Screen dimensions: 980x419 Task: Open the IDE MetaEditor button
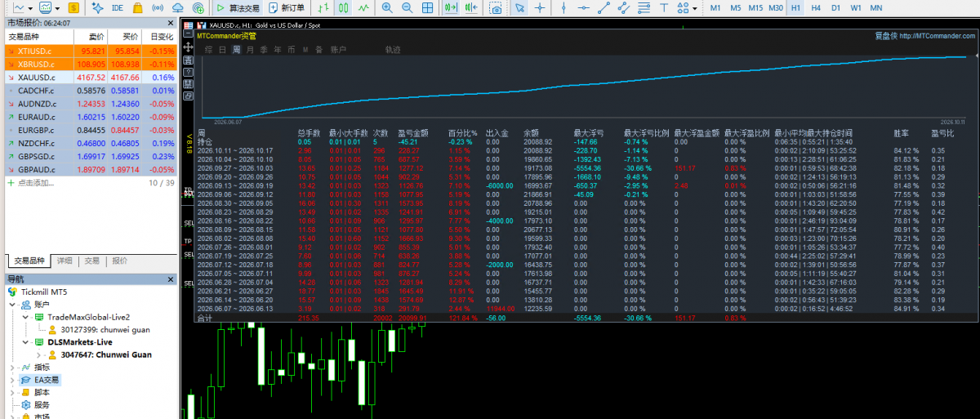tap(118, 7)
